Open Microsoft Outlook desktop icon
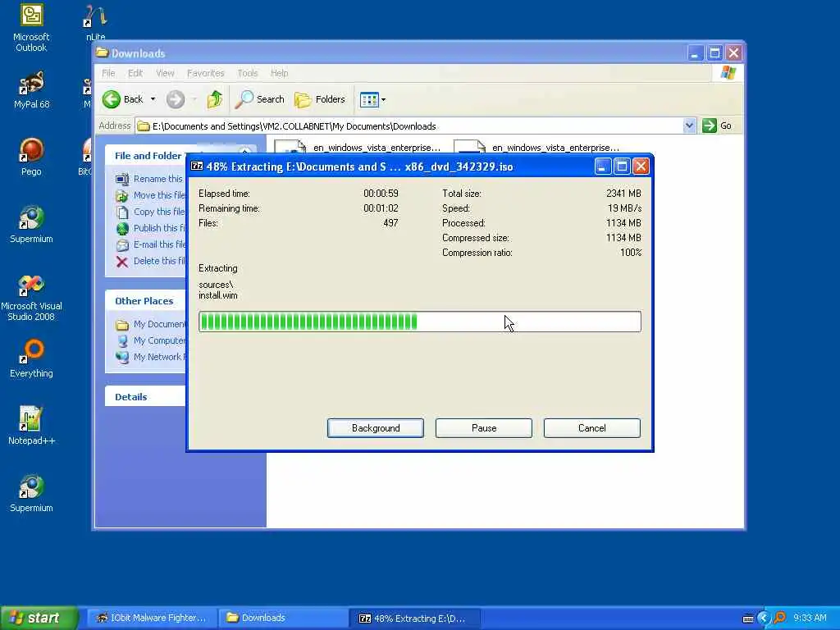 point(31,28)
